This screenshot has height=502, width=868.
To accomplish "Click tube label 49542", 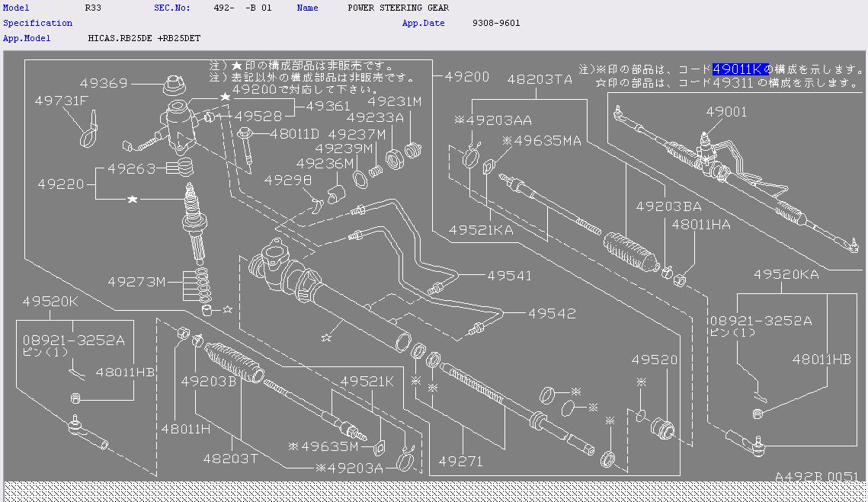I will coord(552,314).
